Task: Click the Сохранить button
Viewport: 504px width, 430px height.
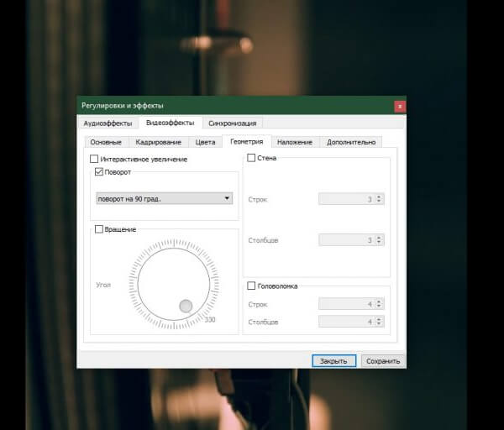Action: [383, 361]
